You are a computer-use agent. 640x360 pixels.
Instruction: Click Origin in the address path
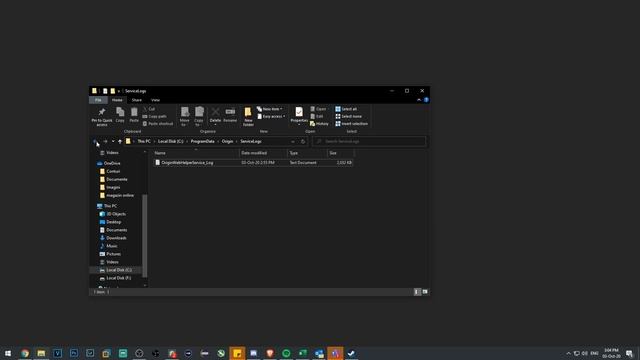pyautogui.click(x=227, y=141)
